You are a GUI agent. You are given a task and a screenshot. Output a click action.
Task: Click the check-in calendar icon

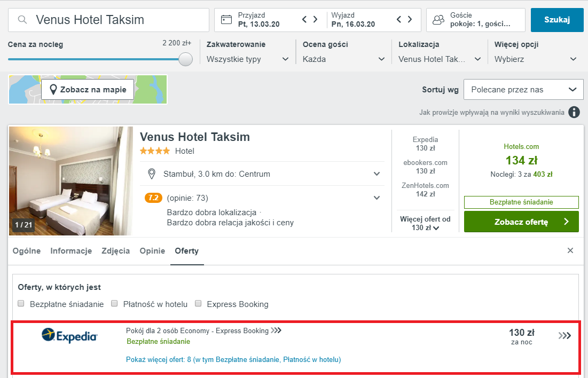pos(226,20)
